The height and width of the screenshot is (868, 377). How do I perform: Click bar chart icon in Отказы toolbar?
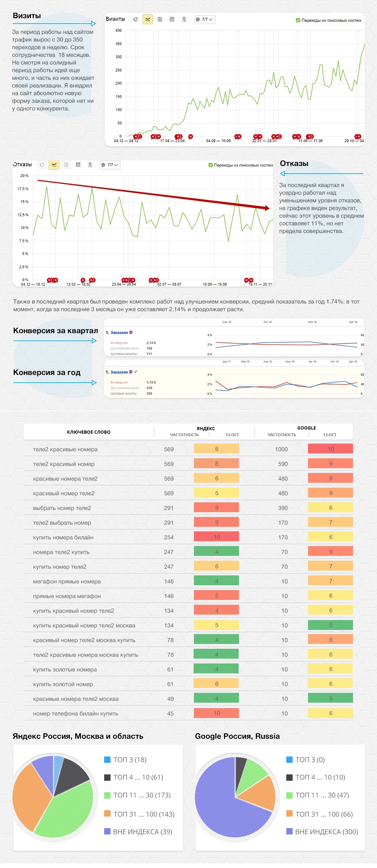78,165
